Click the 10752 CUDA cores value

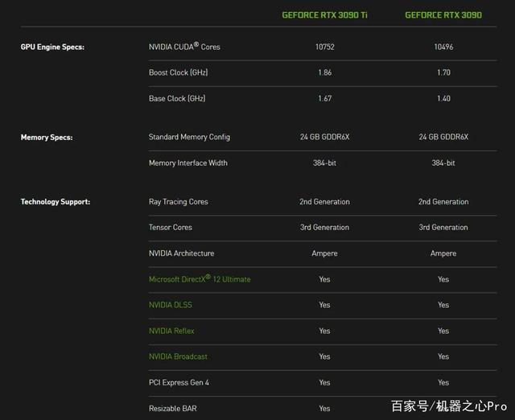click(x=325, y=47)
